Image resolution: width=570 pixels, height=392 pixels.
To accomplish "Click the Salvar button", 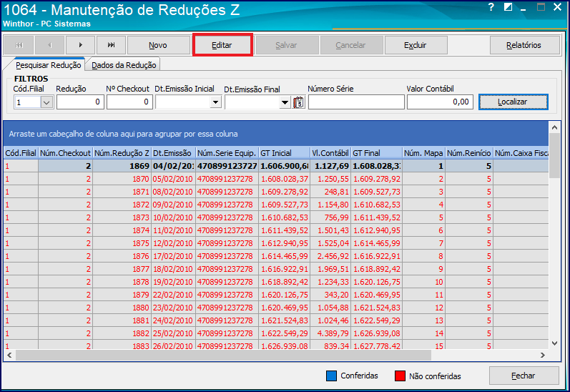I will click(x=287, y=45).
